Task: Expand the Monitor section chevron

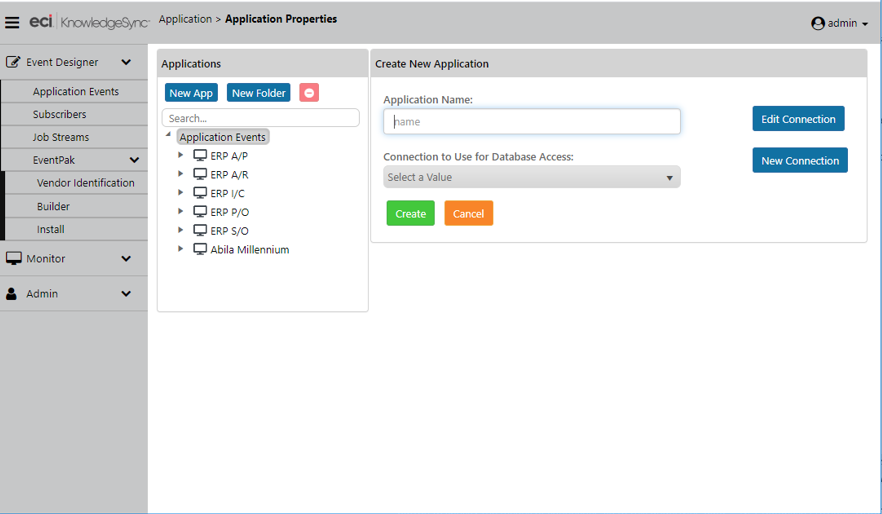Action: [126, 259]
